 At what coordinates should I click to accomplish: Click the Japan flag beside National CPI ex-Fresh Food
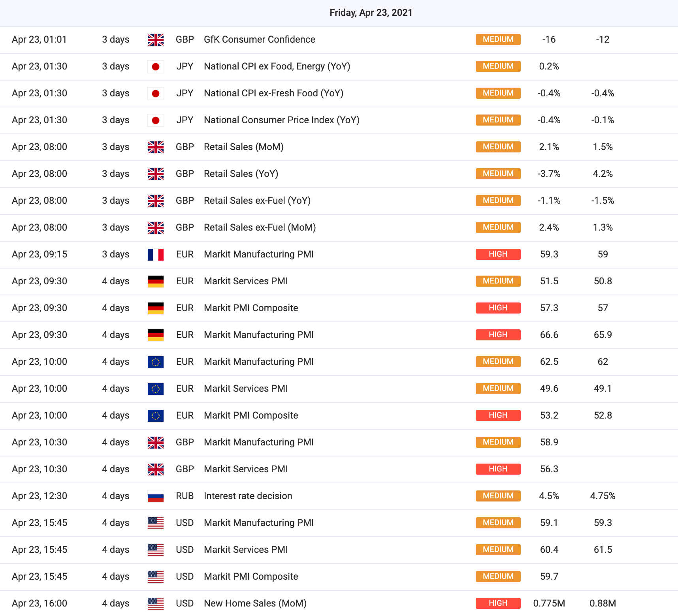coord(156,93)
